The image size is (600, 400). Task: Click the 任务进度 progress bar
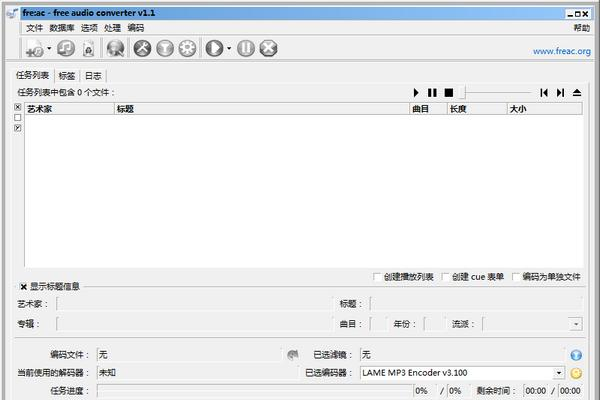click(x=255, y=391)
